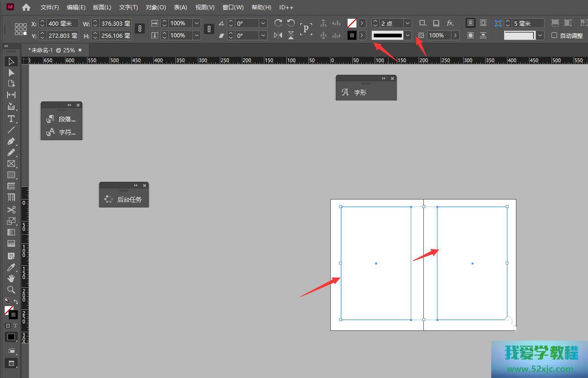This screenshot has width=588, height=378.
Task: Open the 后台任务 panel
Action: [x=124, y=200]
